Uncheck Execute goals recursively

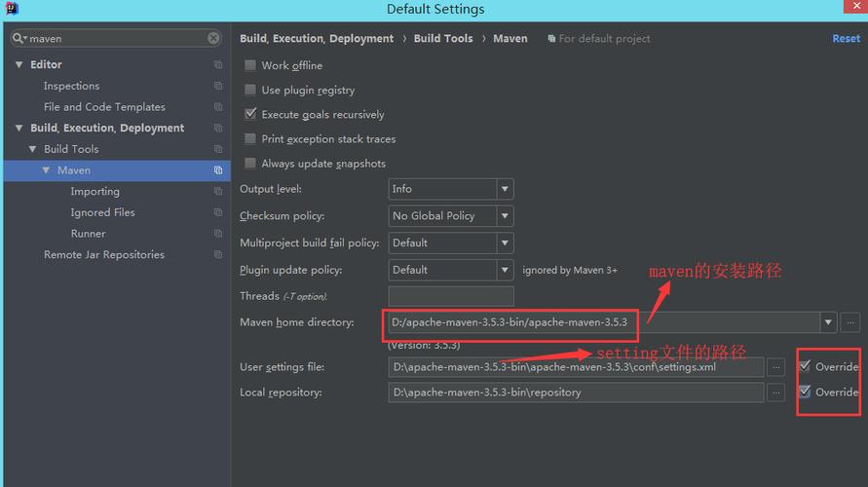coord(250,114)
